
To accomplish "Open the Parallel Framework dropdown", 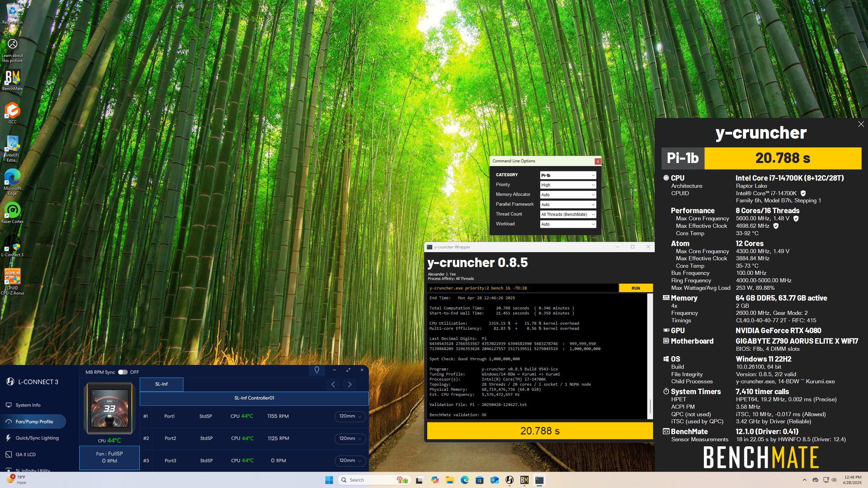I will coord(568,205).
